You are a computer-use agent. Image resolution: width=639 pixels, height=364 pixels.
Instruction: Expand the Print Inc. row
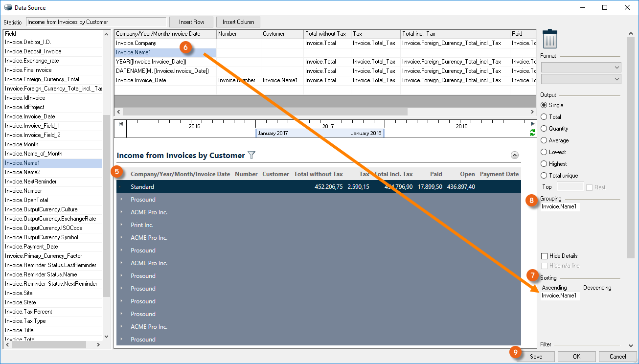(x=121, y=225)
